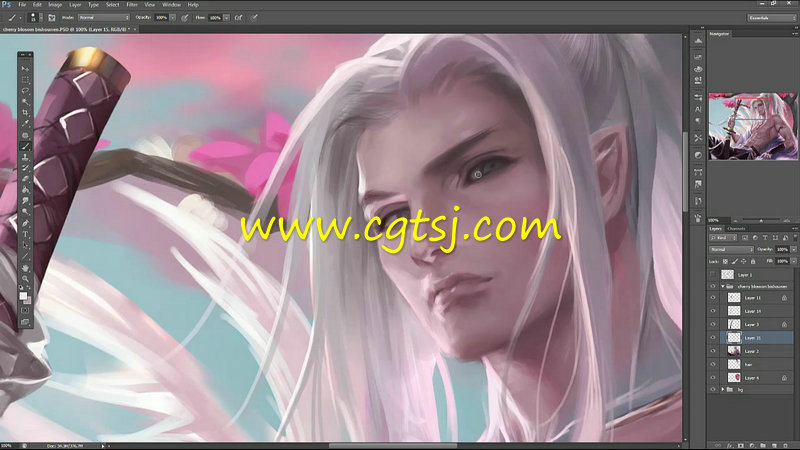The image size is (800, 450).
Task: Switch to the Channels tab
Action: coord(736,229)
